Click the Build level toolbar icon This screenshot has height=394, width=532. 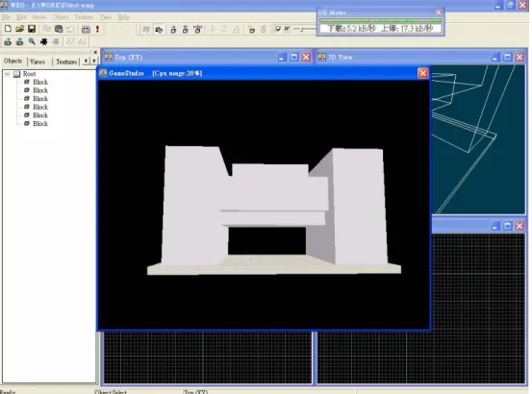tap(86, 29)
